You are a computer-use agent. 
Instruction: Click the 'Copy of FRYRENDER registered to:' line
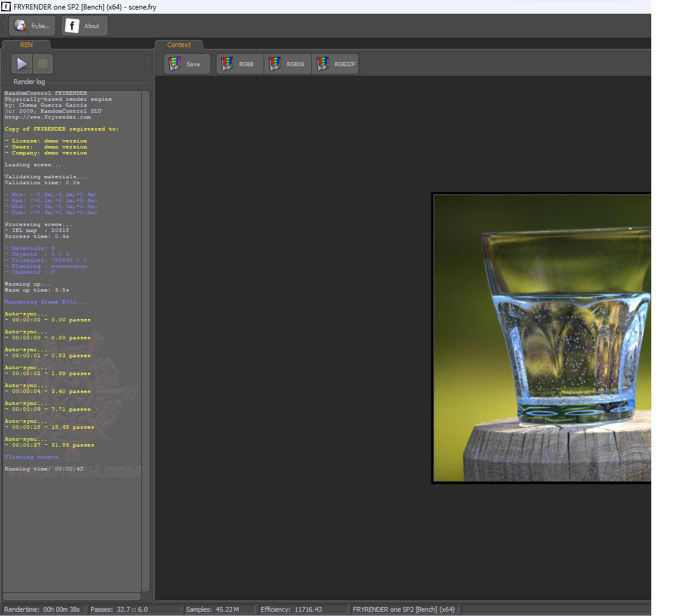62,129
